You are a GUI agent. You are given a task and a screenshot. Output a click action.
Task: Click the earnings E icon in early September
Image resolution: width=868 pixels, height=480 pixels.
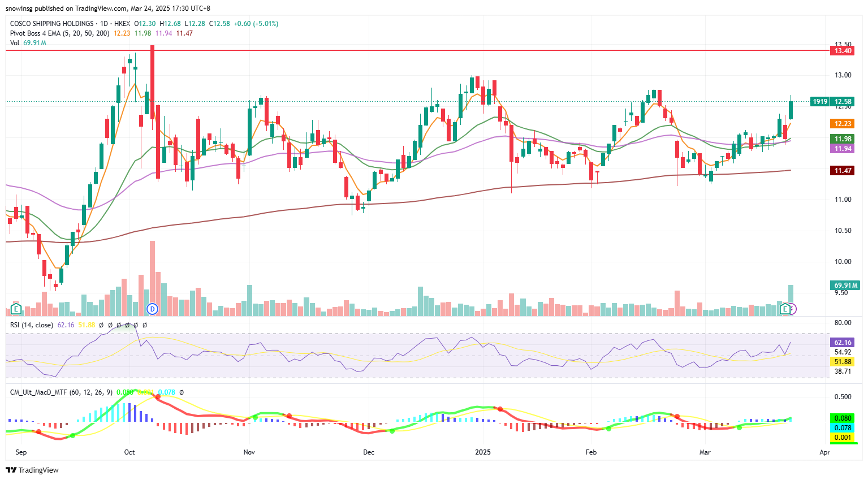16,309
